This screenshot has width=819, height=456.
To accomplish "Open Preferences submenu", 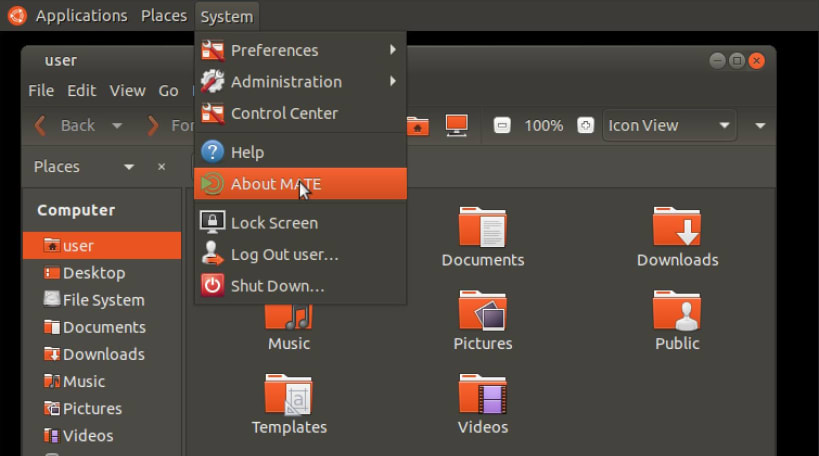I will [300, 50].
